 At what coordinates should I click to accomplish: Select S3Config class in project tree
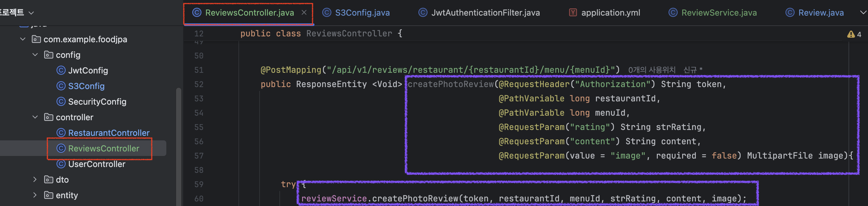click(x=86, y=86)
